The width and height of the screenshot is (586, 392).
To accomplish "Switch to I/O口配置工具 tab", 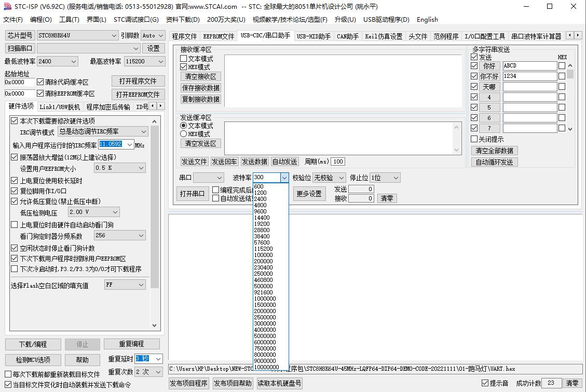I will tap(485, 36).
